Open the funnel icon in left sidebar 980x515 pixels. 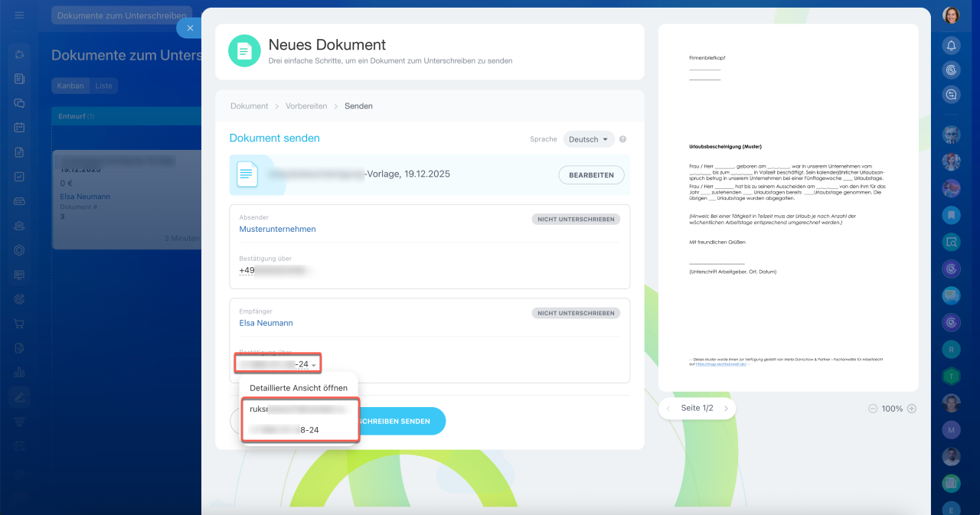[x=19, y=422]
